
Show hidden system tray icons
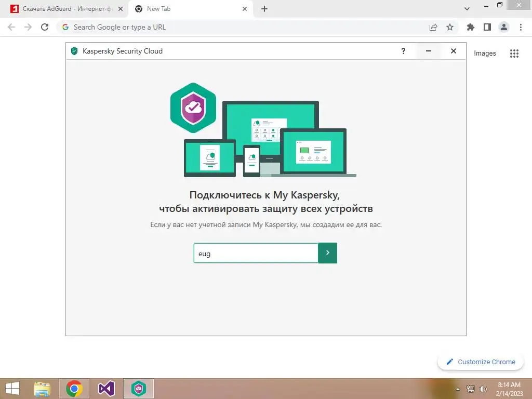[458, 389]
